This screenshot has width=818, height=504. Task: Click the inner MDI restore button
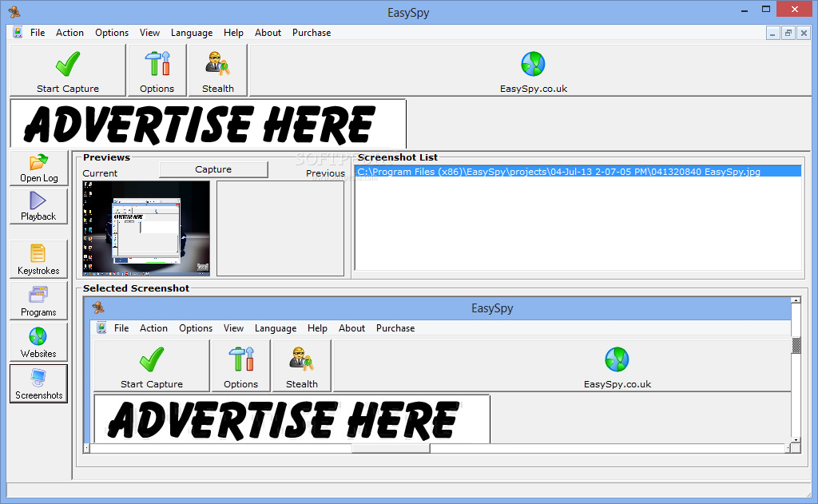click(x=788, y=33)
